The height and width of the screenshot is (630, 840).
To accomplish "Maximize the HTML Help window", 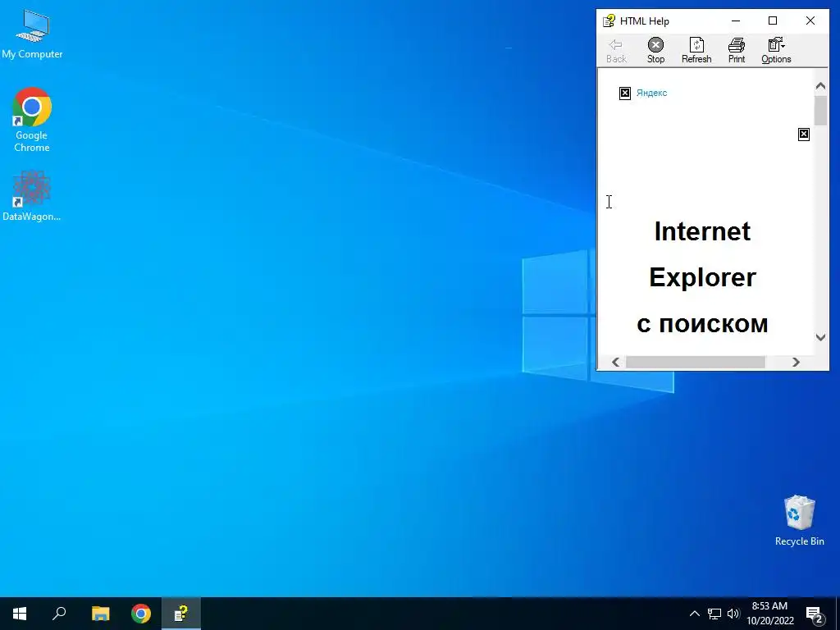I will pyautogui.click(x=773, y=21).
